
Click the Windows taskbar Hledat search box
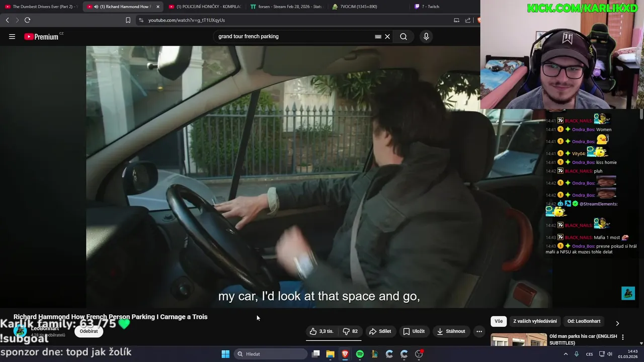tap(272, 354)
